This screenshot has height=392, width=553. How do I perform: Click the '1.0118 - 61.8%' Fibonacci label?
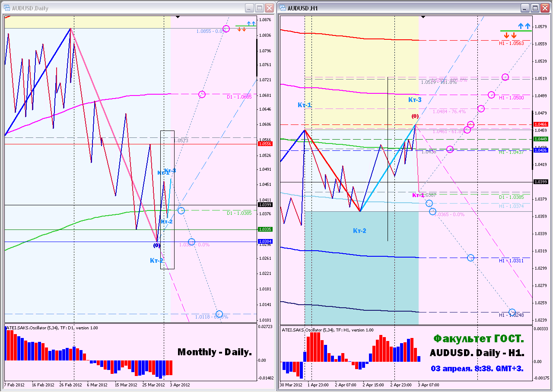pos(212,317)
